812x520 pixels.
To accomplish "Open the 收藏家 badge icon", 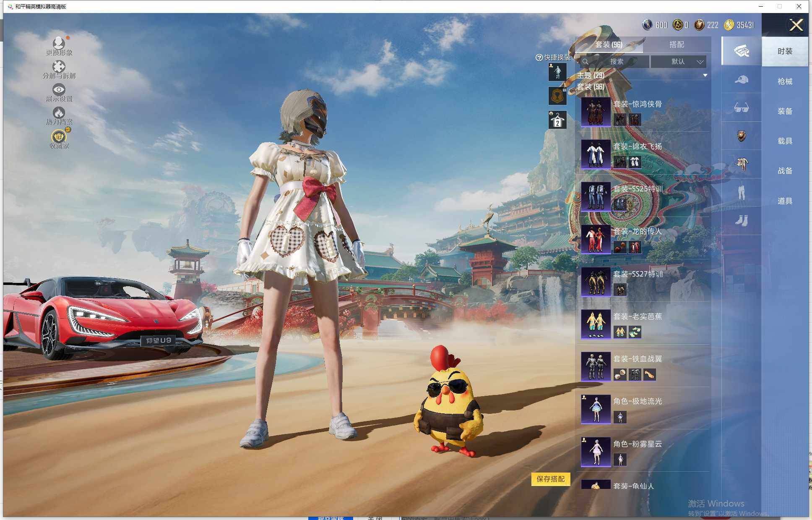I will click(59, 137).
